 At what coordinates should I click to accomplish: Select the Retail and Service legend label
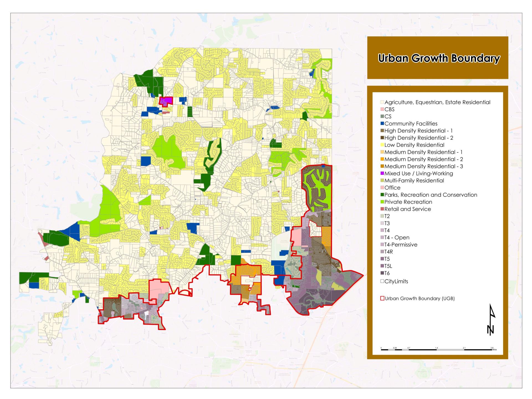[x=408, y=209]
